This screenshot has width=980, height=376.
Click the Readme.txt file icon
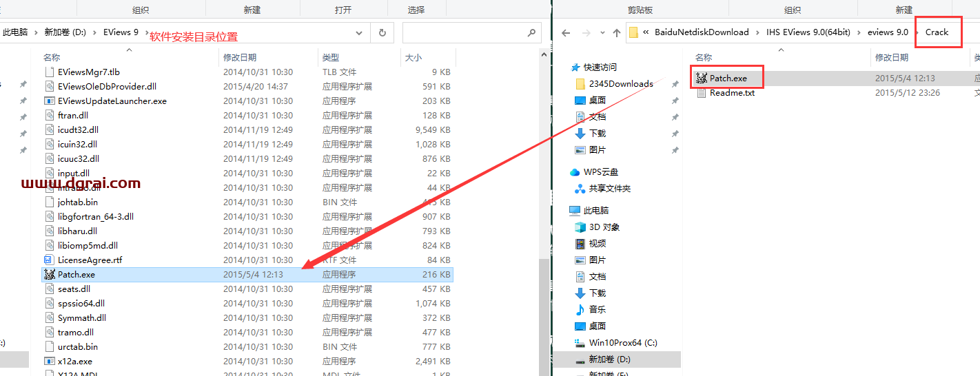click(x=702, y=93)
